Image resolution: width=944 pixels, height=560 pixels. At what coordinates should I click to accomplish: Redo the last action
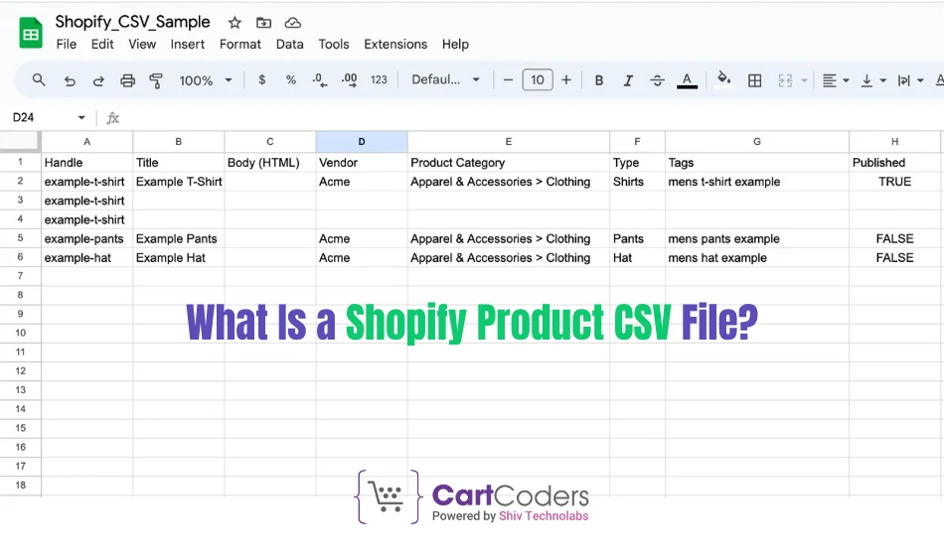pos(98,80)
